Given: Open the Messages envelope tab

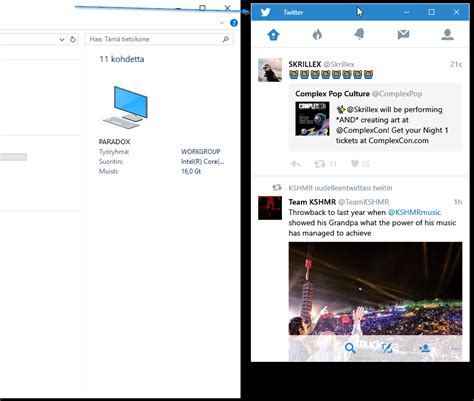Looking at the screenshot, I should pyautogui.click(x=403, y=34).
